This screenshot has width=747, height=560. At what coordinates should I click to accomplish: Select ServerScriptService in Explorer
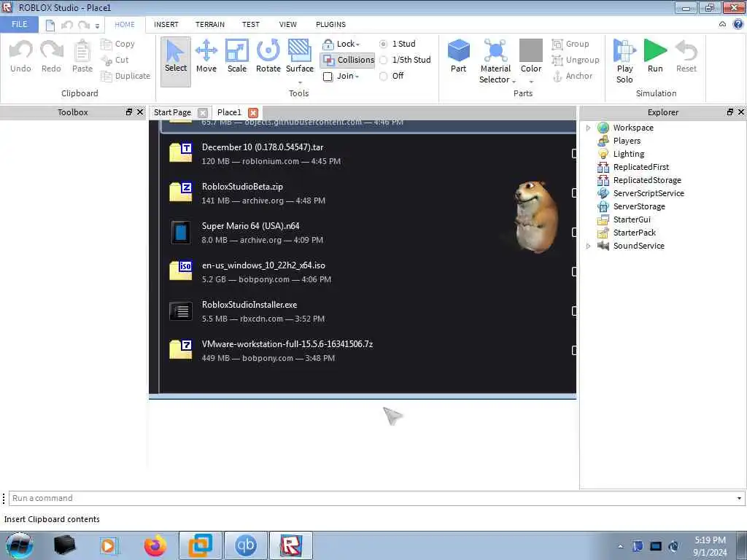click(x=649, y=193)
